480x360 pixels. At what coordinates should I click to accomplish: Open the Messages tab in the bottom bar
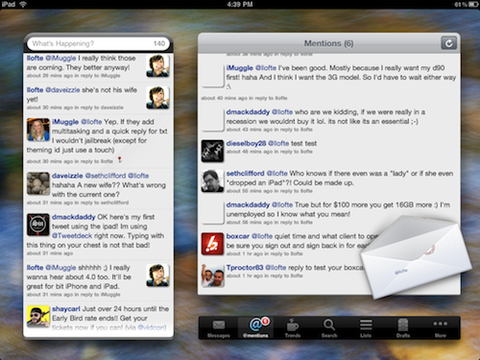[219, 328]
